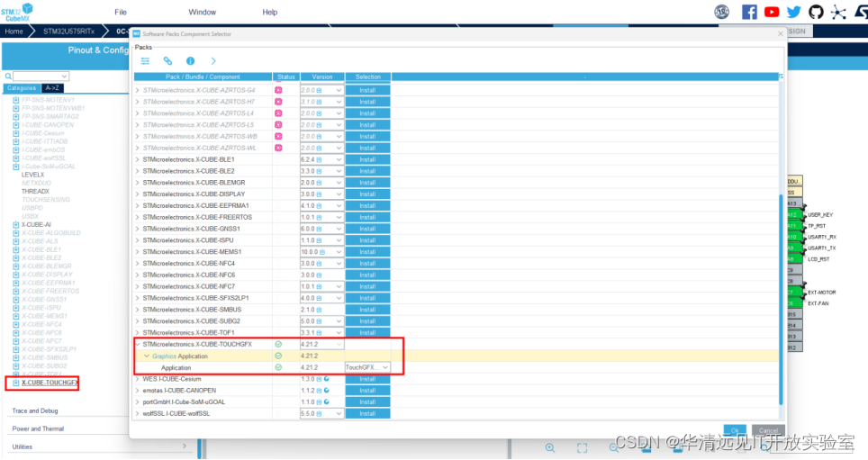Viewport: 868px width, 460px height.
Task: Click the update icon next to I-Cube-SoM-uGOAL version
Action: pyautogui.click(x=327, y=402)
